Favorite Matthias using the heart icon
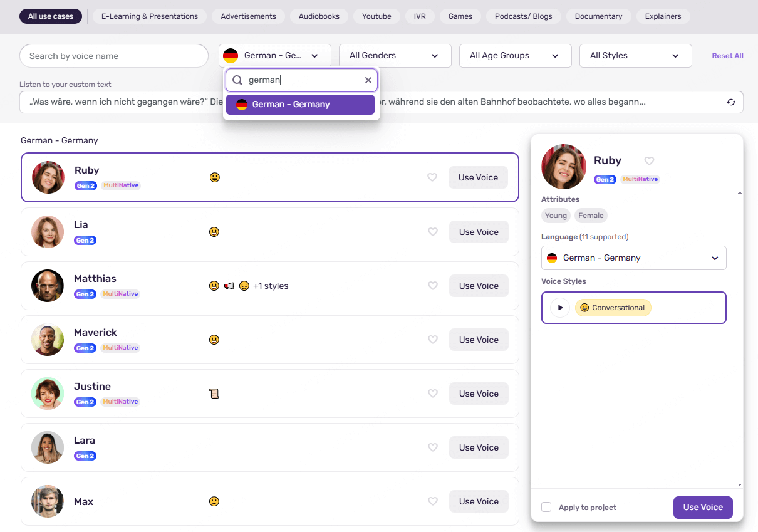The width and height of the screenshot is (758, 532). (x=432, y=286)
